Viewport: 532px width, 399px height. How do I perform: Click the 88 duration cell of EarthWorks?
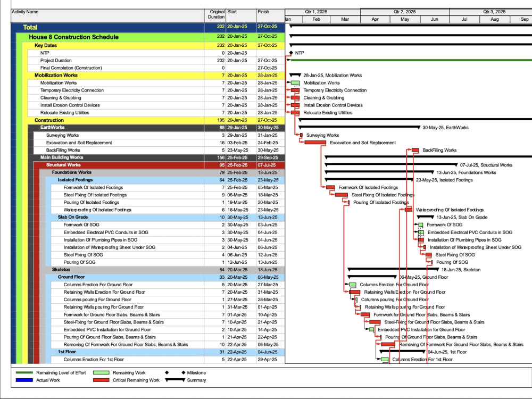coord(215,128)
